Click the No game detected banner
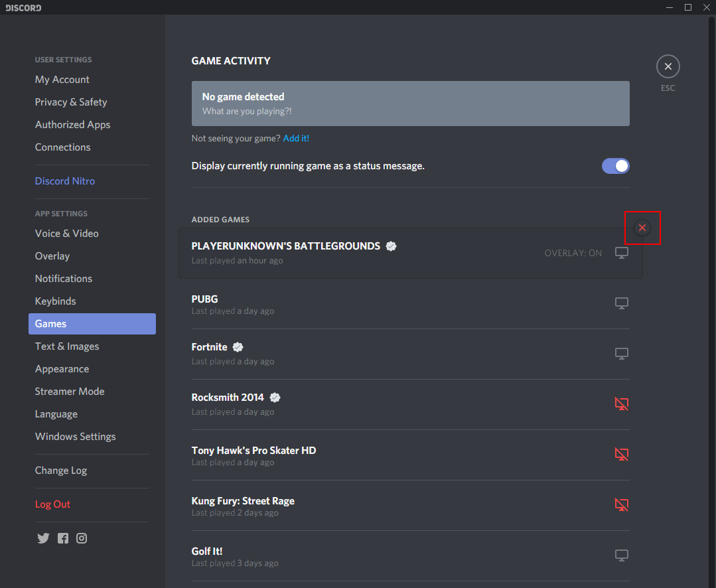Image resolution: width=716 pixels, height=588 pixels. point(410,104)
